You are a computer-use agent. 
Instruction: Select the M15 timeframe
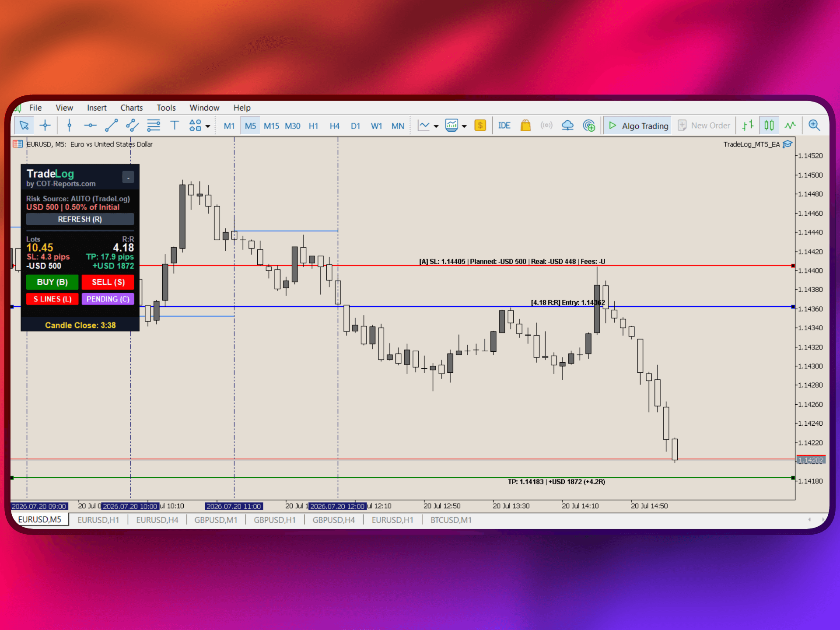271,126
